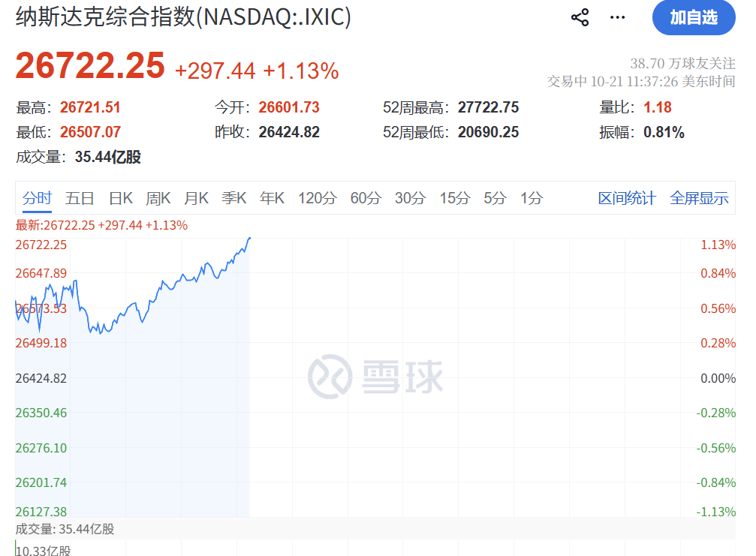Screen dimensions: 756x556
Task: Click the 0.00% right axis label
Action: [x=718, y=378]
